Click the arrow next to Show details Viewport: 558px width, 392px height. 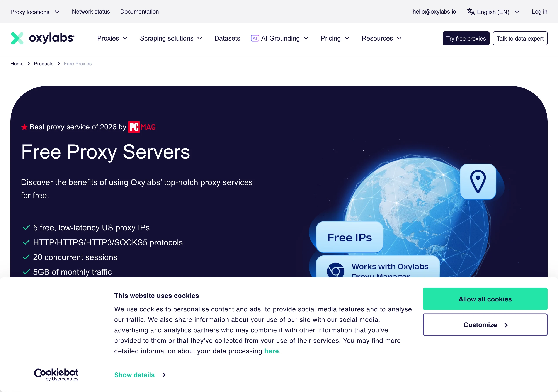point(164,375)
